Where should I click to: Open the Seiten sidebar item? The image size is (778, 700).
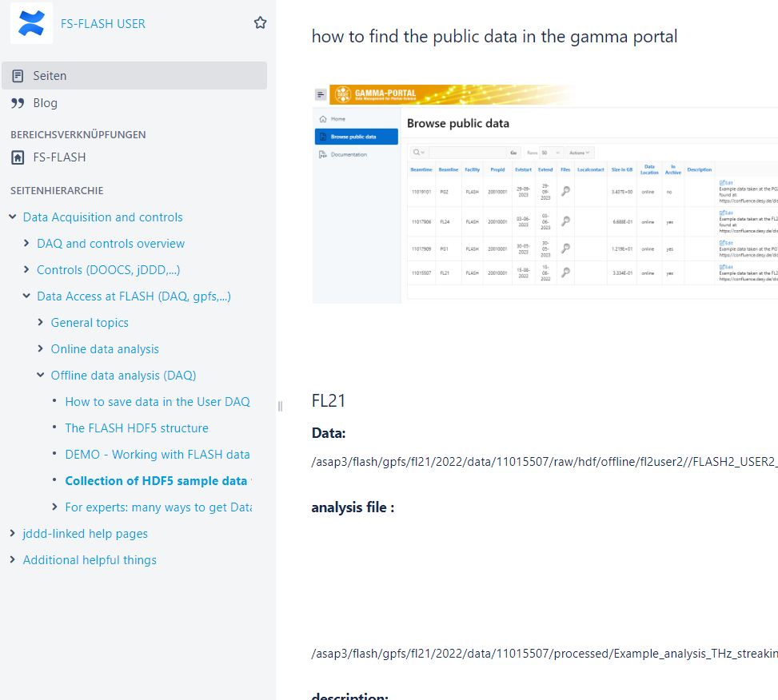pos(50,76)
